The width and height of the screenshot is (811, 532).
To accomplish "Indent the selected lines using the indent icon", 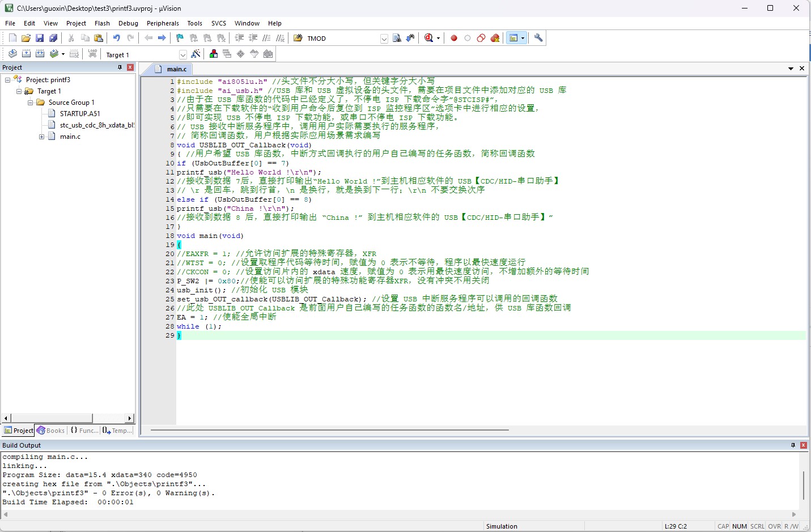I will (x=239, y=38).
